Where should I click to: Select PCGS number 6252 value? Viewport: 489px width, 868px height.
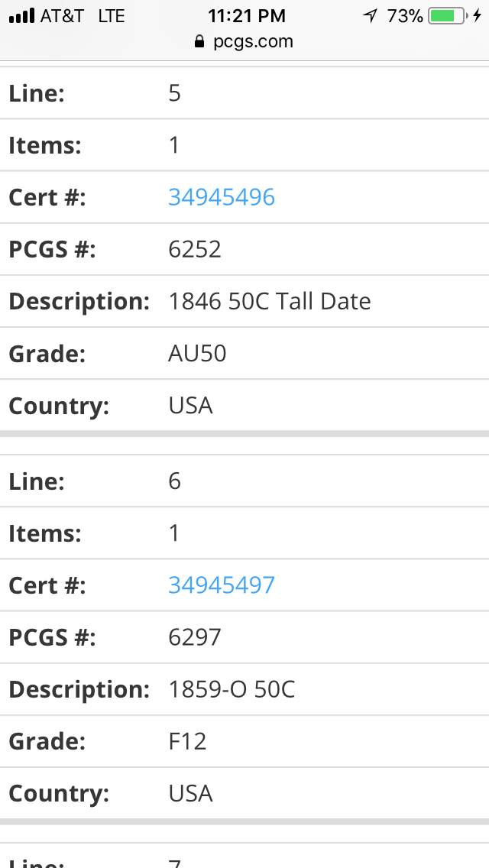coord(195,249)
